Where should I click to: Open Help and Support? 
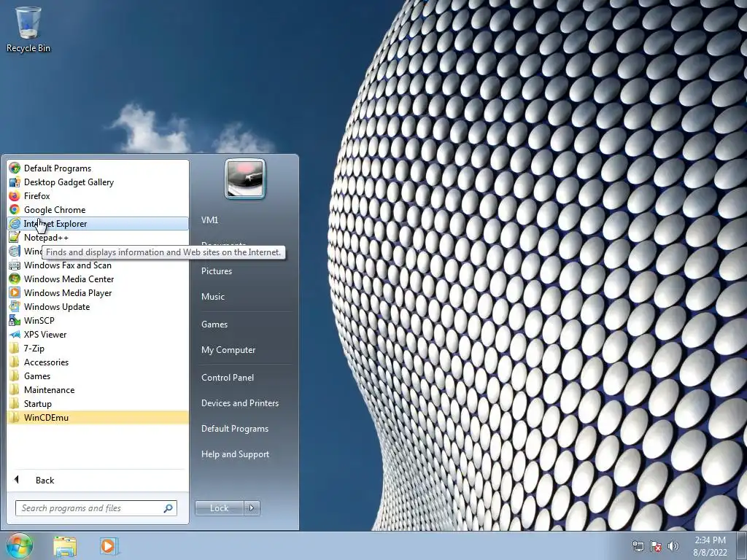235,454
